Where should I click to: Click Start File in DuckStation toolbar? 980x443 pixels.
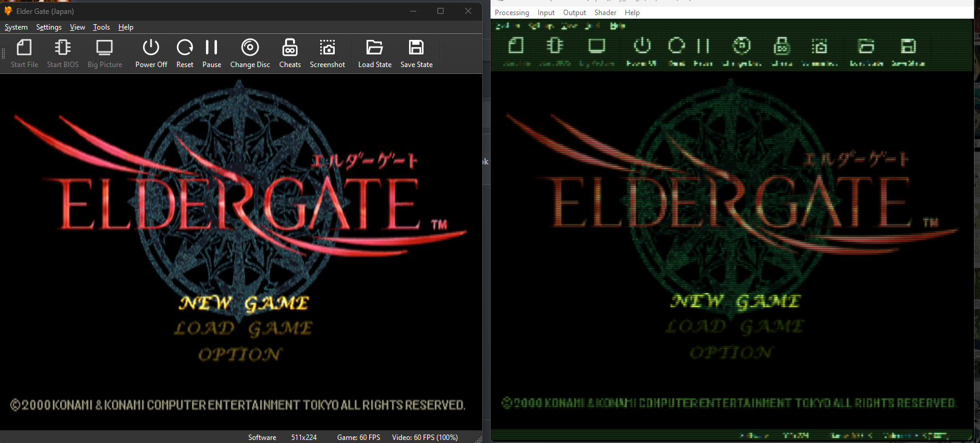24,54
